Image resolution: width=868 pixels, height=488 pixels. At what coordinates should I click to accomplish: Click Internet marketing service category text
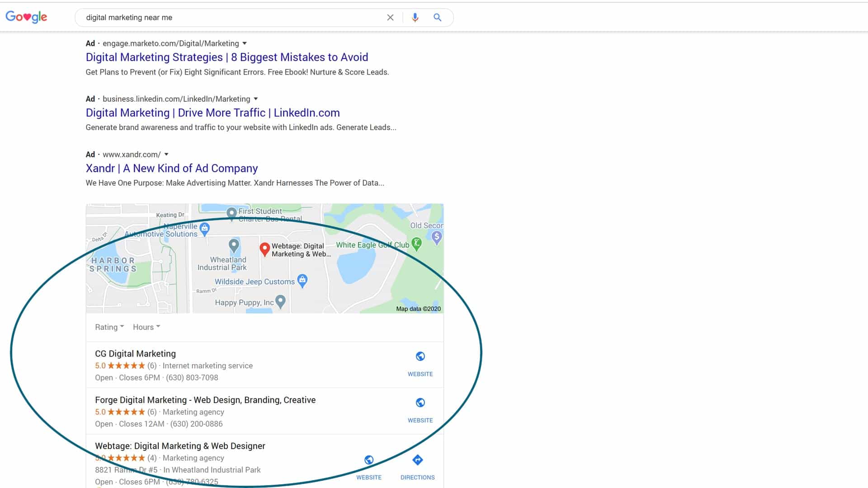point(208,366)
